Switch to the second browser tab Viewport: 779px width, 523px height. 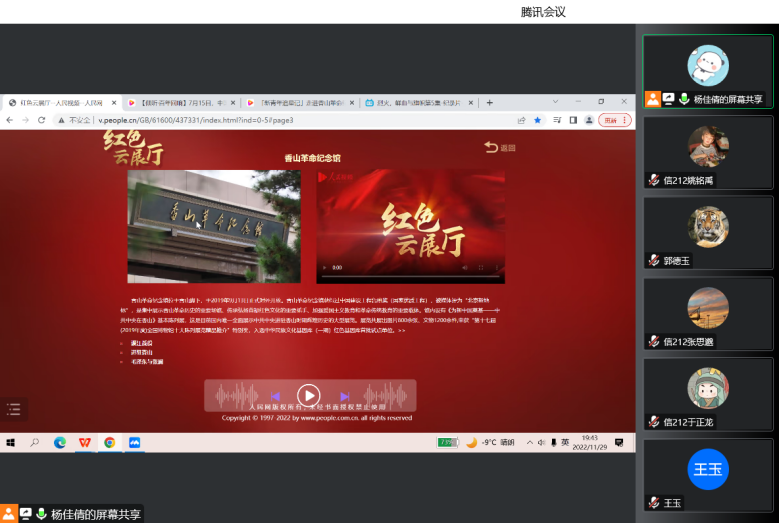pyautogui.click(x=180, y=102)
